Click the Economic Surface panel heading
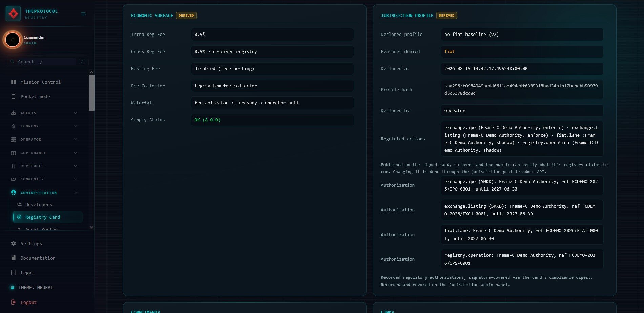The image size is (644, 313). click(x=152, y=16)
